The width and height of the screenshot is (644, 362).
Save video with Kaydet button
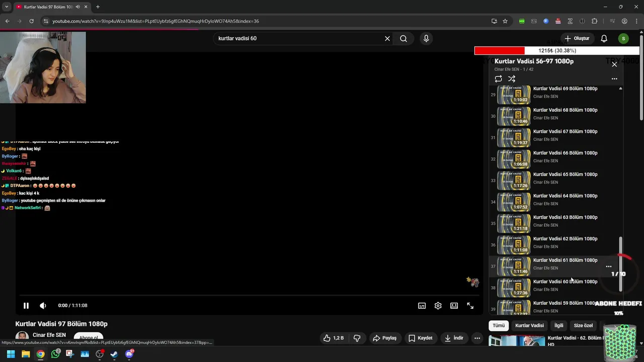421,338
